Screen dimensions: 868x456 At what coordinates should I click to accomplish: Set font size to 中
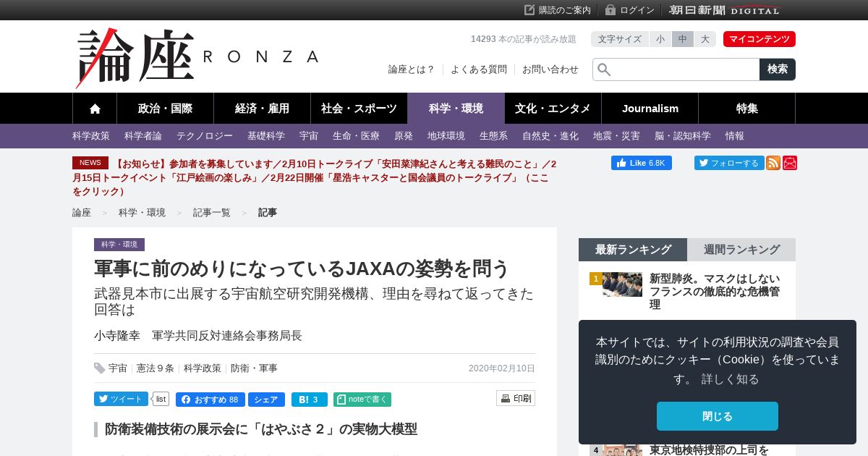click(683, 39)
